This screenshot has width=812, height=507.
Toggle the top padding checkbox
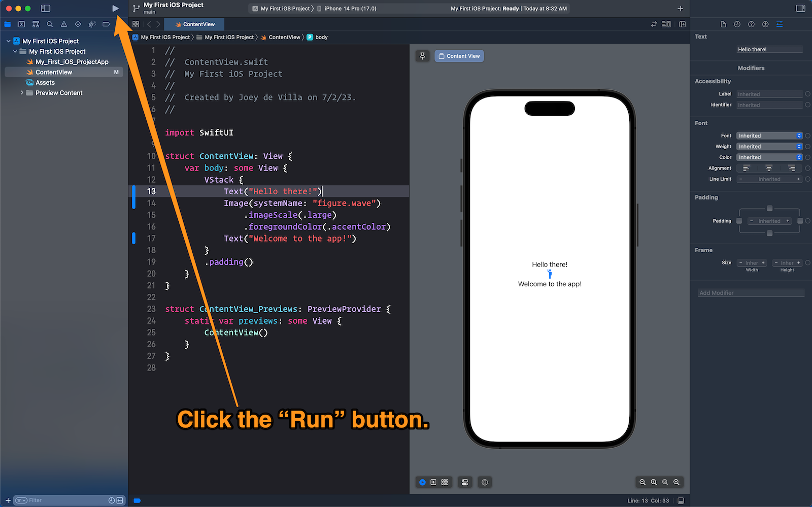click(769, 209)
